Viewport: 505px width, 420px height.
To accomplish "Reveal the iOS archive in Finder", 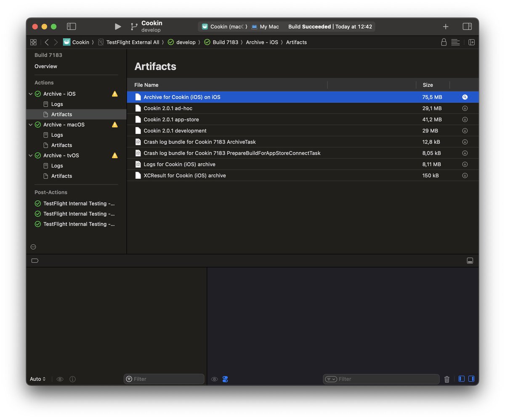I will [x=465, y=97].
